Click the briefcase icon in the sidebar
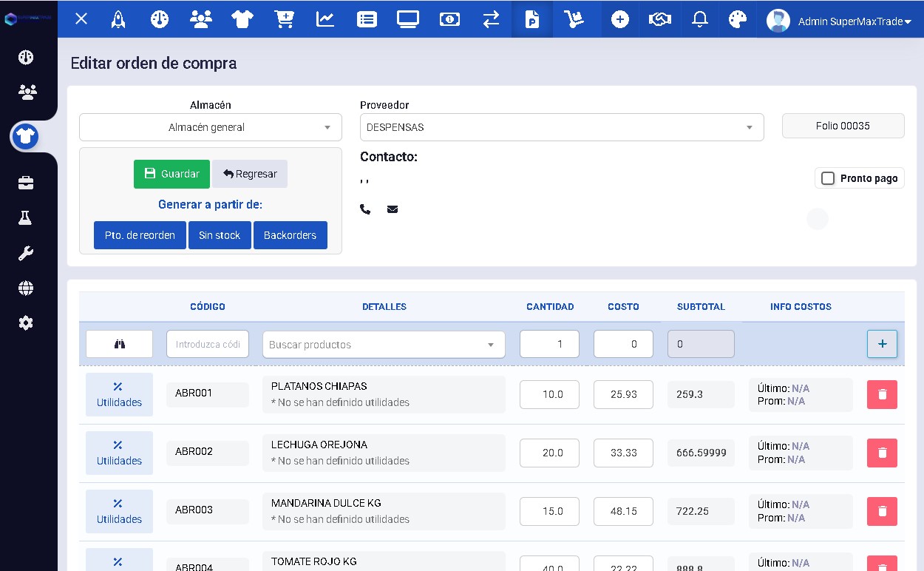Viewport: 924px width, 571px height. click(x=27, y=182)
